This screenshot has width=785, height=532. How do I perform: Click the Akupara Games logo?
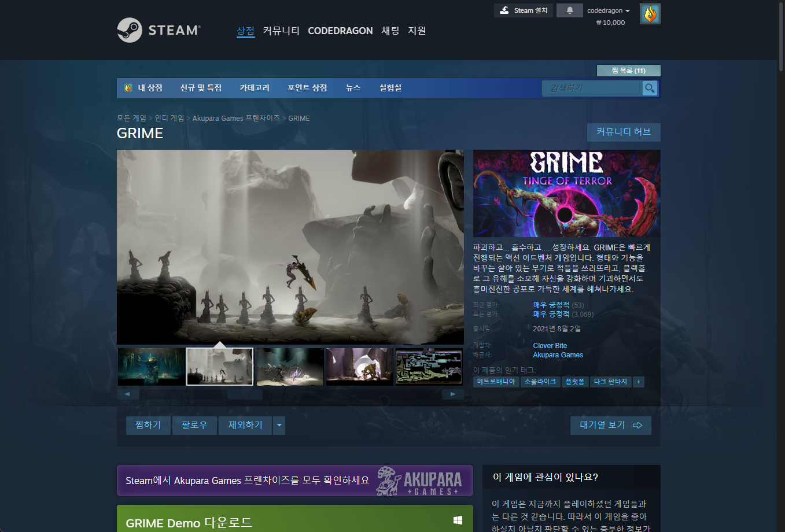pyautogui.click(x=420, y=481)
